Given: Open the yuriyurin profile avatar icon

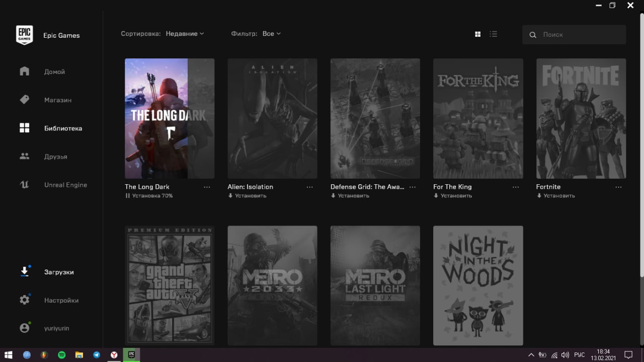Looking at the screenshot, I should coord(24,328).
